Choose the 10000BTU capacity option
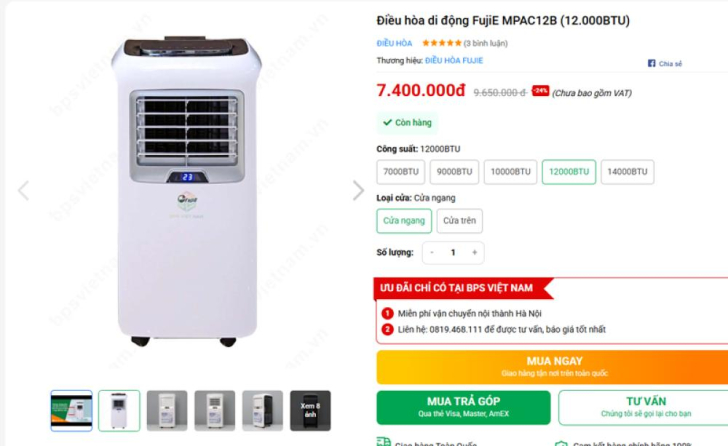Image resolution: width=728 pixels, height=446 pixels. coord(510,172)
